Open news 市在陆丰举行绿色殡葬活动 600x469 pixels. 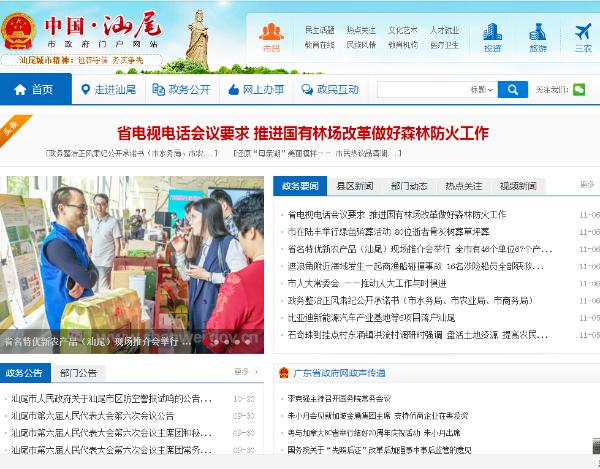pyautogui.click(x=388, y=232)
